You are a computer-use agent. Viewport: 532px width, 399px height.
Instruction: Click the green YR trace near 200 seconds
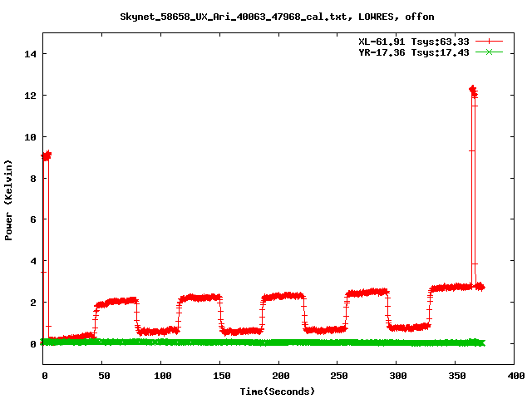[278, 342]
